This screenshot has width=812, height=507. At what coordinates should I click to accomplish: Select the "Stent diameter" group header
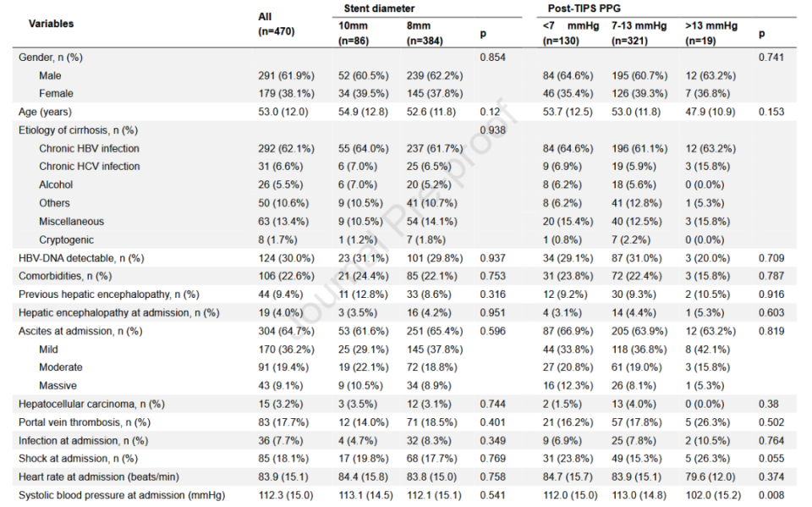378,8
